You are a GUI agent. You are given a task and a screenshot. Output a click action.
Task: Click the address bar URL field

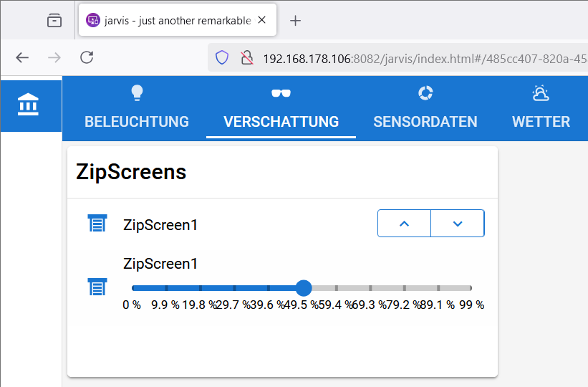click(424, 59)
